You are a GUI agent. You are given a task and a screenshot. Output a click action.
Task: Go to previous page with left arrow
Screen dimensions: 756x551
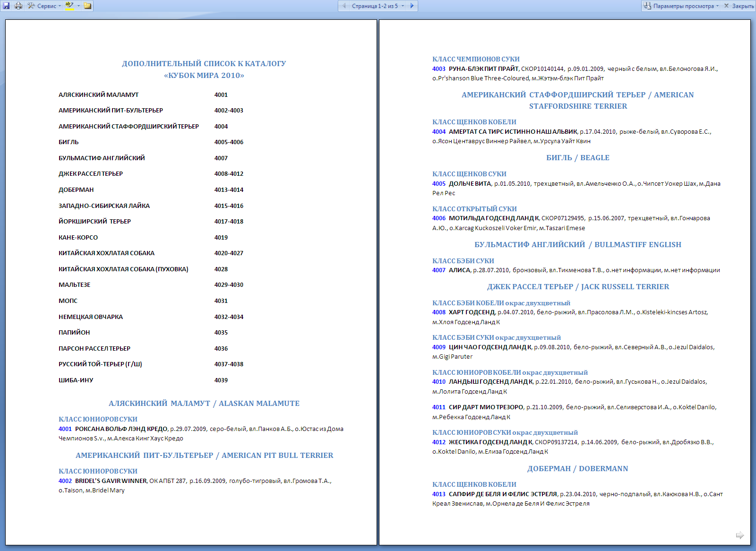(x=344, y=6)
